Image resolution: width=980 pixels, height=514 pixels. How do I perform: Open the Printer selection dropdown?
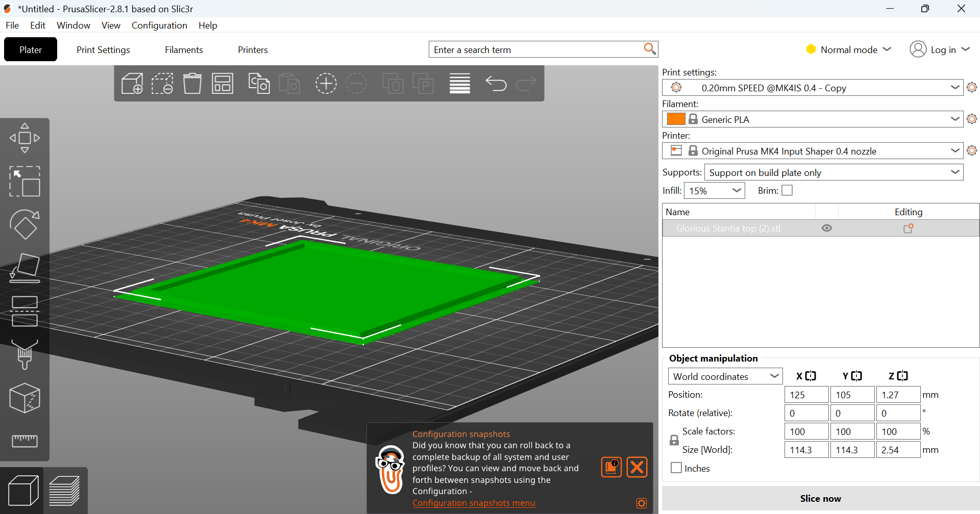pyautogui.click(x=813, y=151)
